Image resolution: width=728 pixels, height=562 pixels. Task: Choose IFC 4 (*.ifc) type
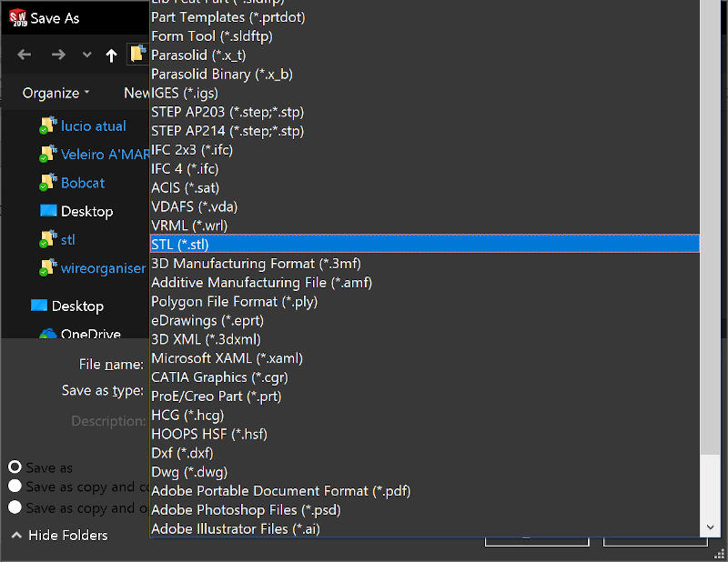pyautogui.click(x=424, y=169)
